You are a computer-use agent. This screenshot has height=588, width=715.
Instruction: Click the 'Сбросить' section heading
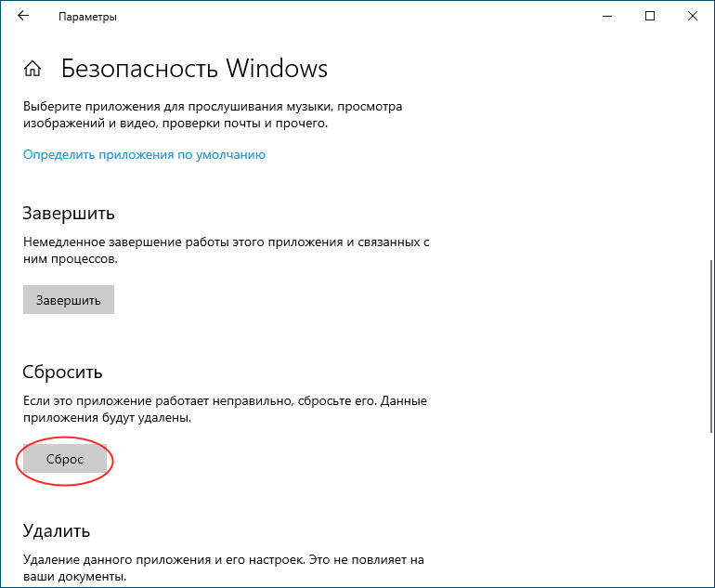(62, 372)
